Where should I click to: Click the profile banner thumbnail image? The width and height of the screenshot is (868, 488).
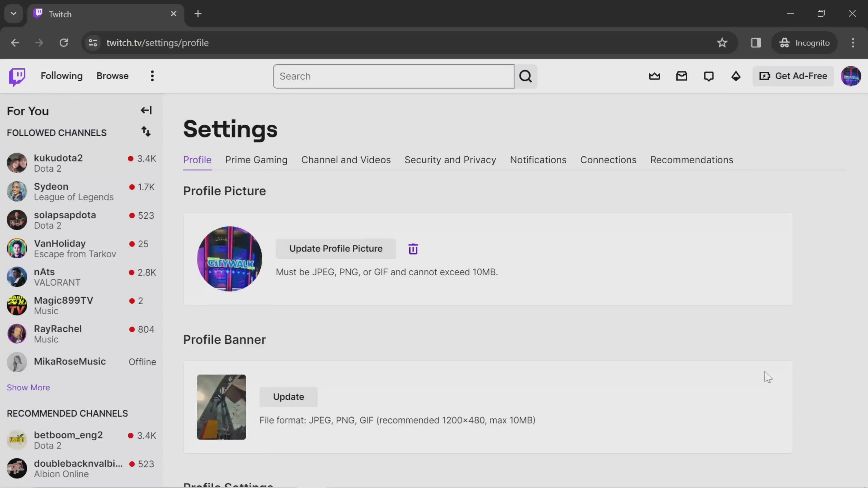221,407
